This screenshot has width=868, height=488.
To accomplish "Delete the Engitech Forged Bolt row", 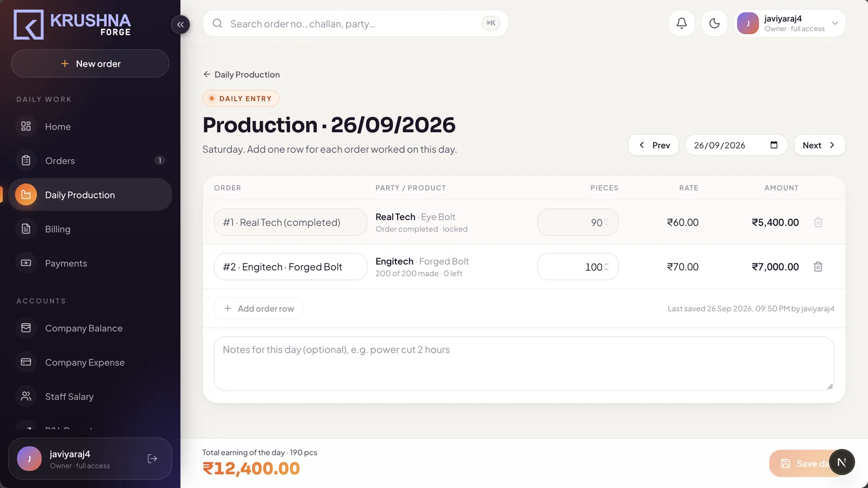I will [x=818, y=267].
